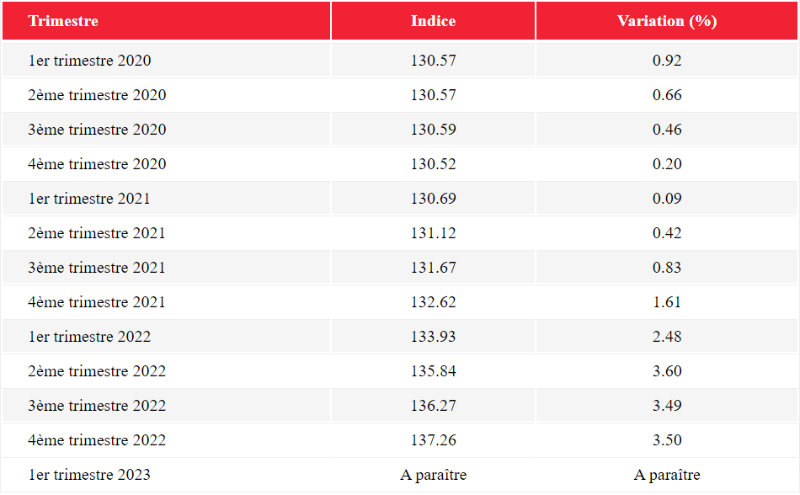Image resolution: width=800 pixels, height=495 pixels.
Task: Click the index value 137.26
Action: click(433, 440)
